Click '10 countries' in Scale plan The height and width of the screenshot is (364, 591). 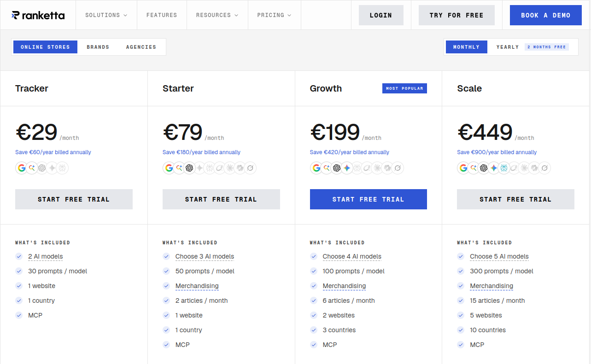pos(488,330)
